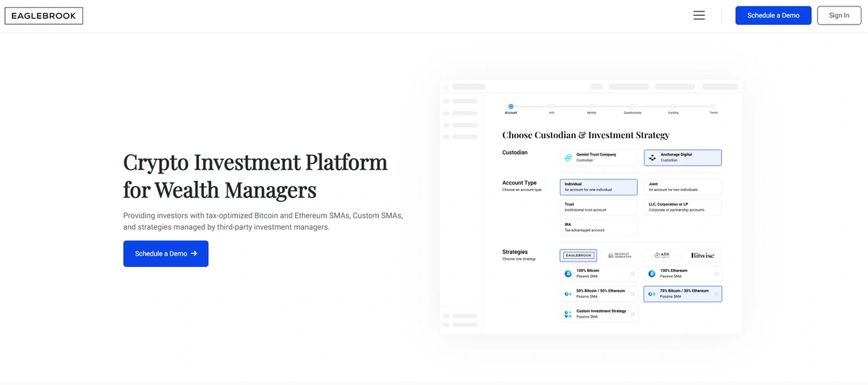Open info icon on 50% Bitcoin / 50% Ethereum
Viewport: 868px width, 385px height.
(x=633, y=294)
